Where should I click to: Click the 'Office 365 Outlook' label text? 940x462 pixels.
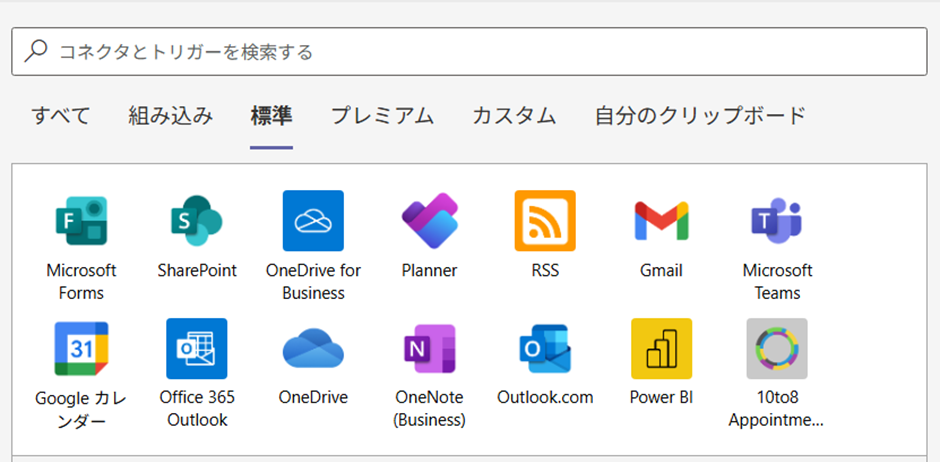[x=197, y=408]
